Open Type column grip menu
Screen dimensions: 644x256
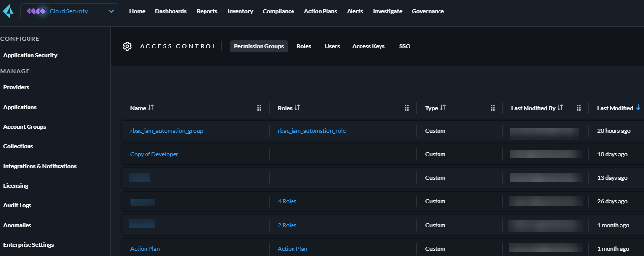(493, 108)
